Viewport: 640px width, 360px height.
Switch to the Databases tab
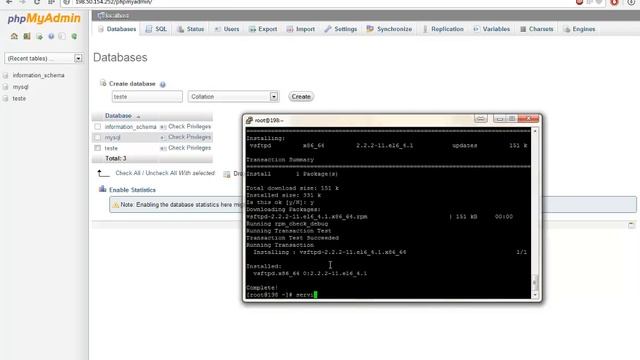pyautogui.click(x=118, y=29)
